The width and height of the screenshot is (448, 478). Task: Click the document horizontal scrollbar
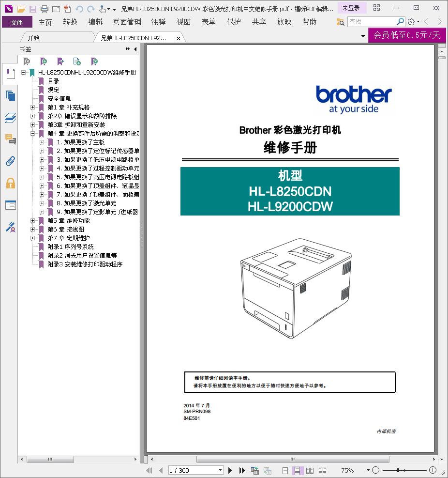click(x=293, y=459)
